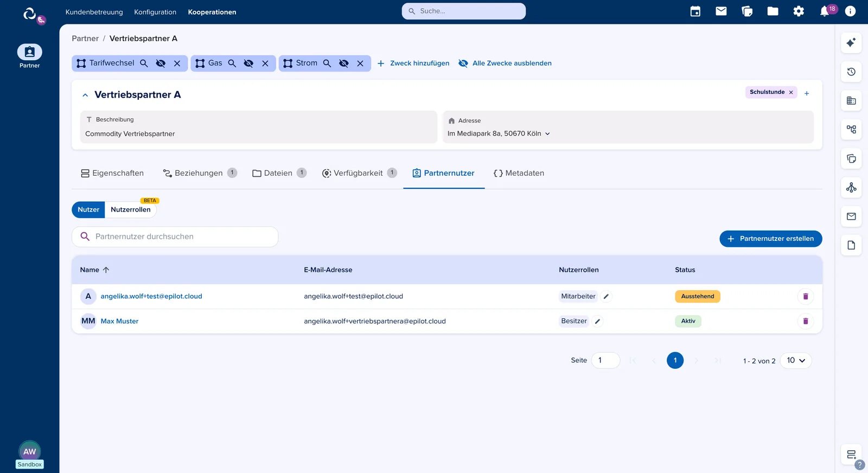Switch to the Eigenschaften tab

point(112,174)
